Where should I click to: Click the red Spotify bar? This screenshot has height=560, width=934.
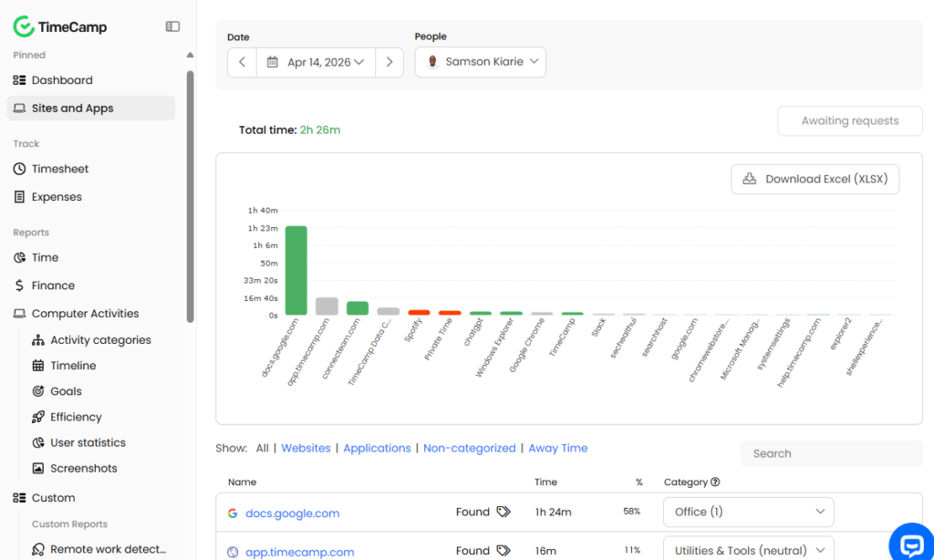click(x=419, y=312)
